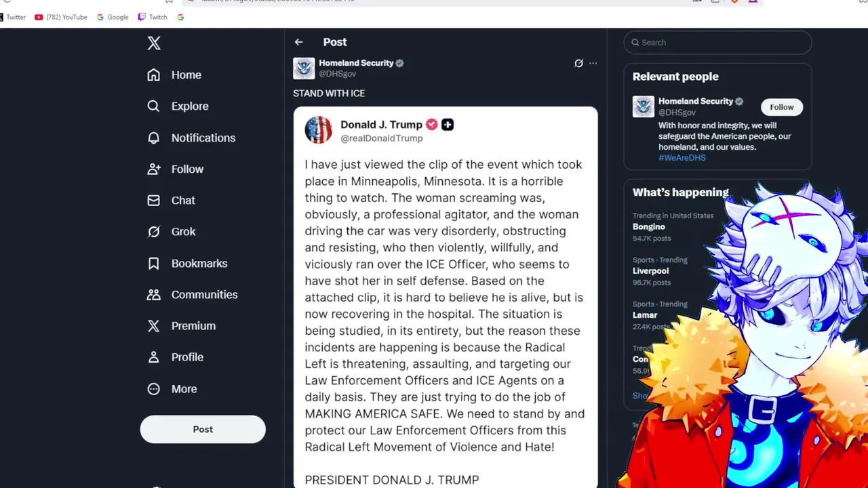
Task: Open the three-dot post options menu
Action: click(x=593, y=63)
